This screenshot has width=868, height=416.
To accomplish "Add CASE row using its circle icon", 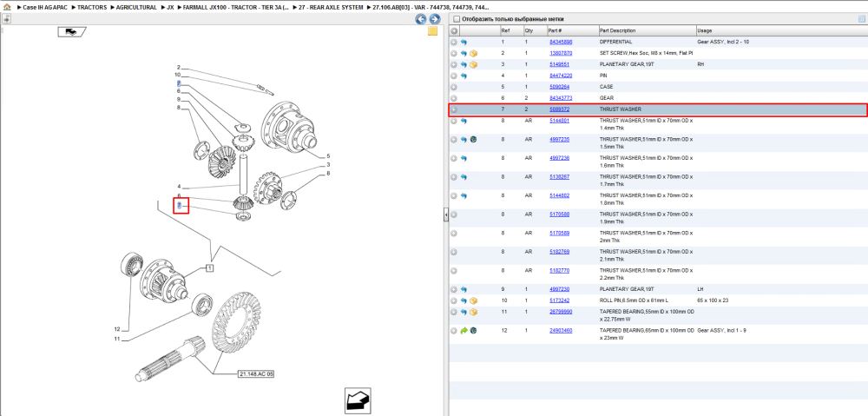I will [x=454, y=87].
